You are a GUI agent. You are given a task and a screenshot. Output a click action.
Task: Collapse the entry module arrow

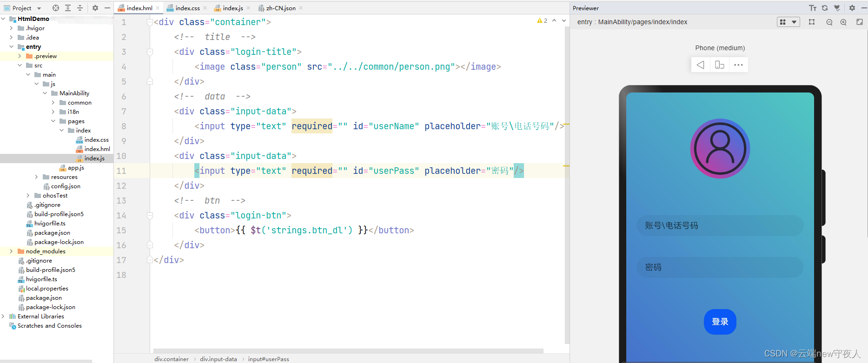click(12, 46)
